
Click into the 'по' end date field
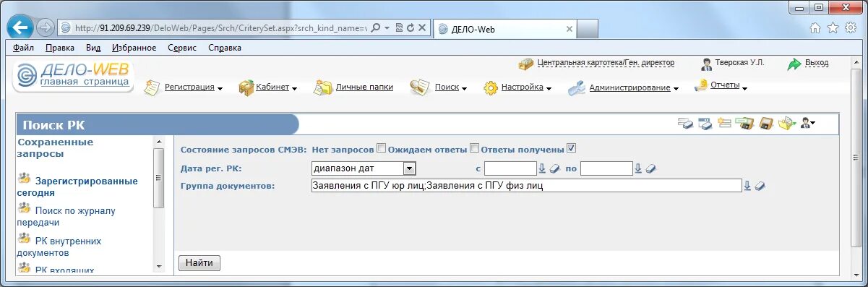pyautogui.click(x=606, y=168)
